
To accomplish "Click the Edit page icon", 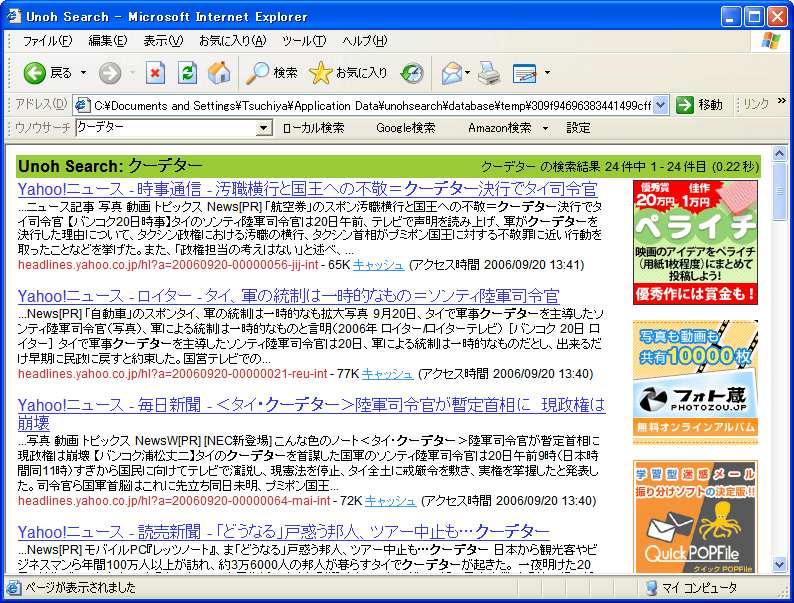I will [525, 73].
